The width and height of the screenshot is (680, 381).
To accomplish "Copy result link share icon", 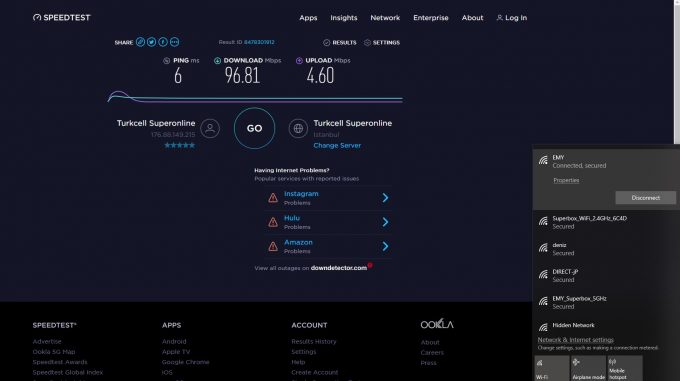I will (x=140, y=42).
